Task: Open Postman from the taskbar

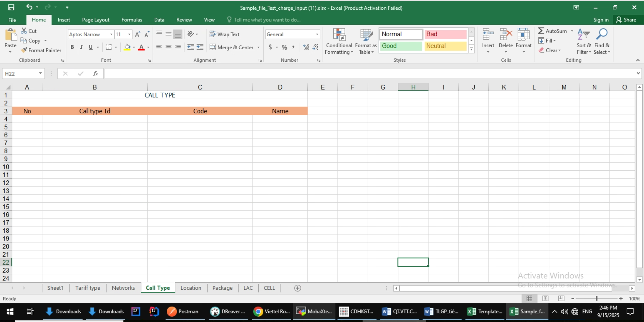Action: [x=183, y=312]
